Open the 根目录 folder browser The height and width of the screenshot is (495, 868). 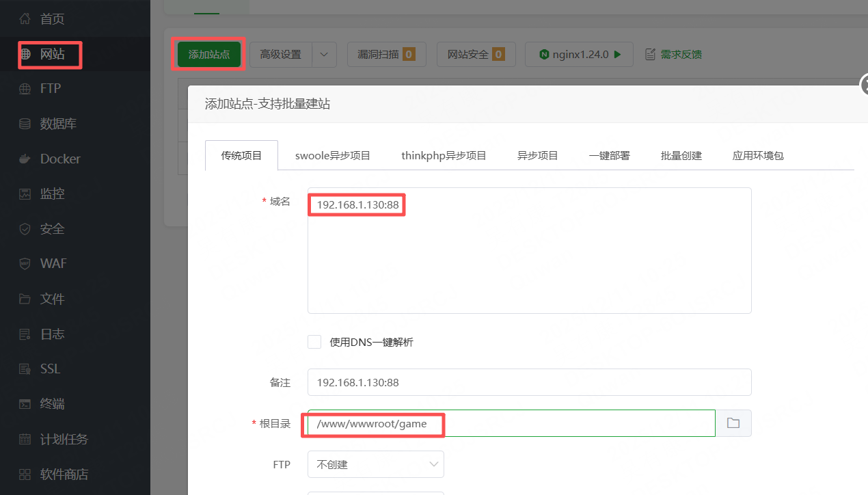pos(733,423)
